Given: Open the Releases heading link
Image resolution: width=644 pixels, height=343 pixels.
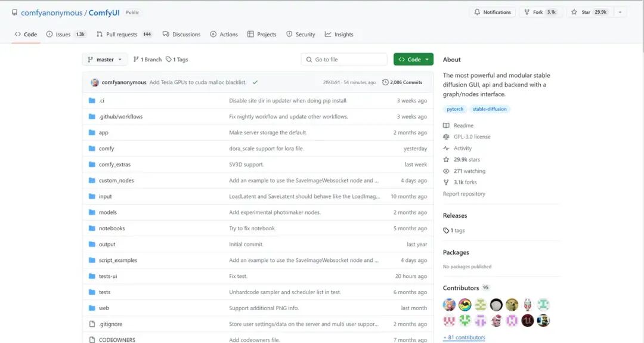Looking at the screenshot, I should (x=455, y=216).
